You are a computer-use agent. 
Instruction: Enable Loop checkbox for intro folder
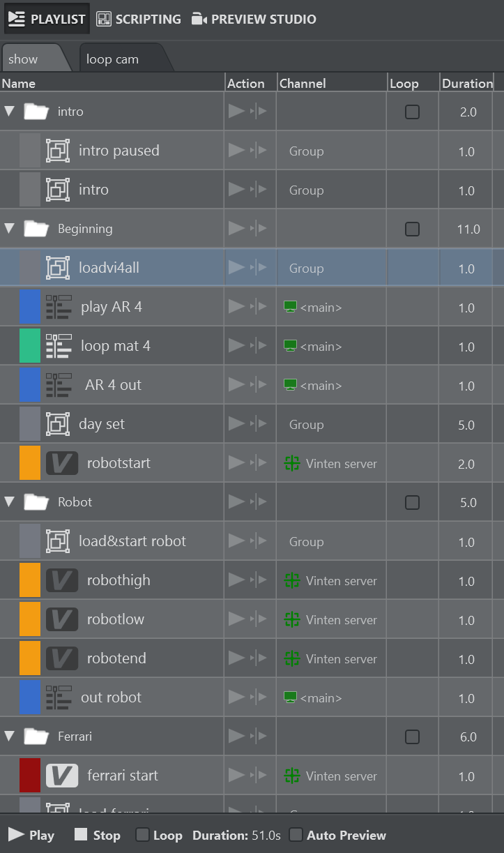click(x=413, y=112)
